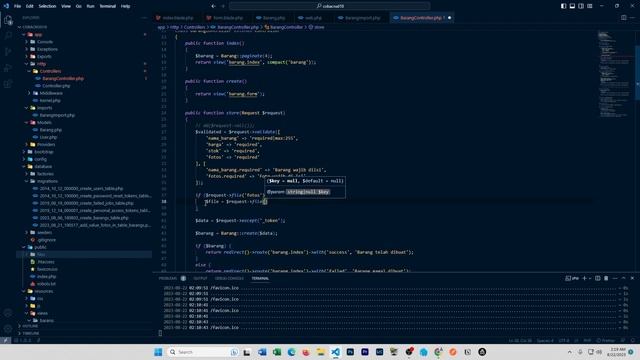This screenshot has width=640, height=360.
Task: Click the unsaved dot on BarangController.php tab
Action: point(450,18)
